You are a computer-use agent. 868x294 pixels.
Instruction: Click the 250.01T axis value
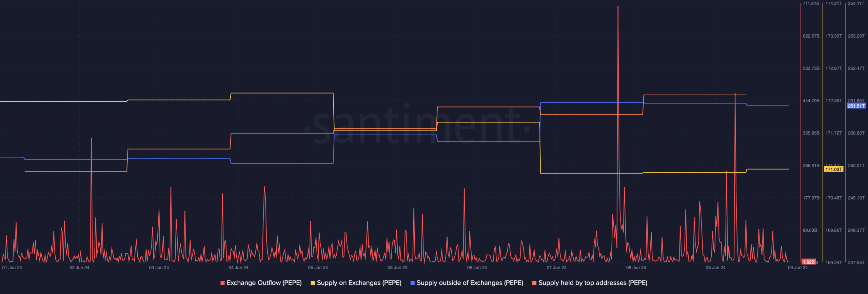pyautogui.click(x=856, y=165)
